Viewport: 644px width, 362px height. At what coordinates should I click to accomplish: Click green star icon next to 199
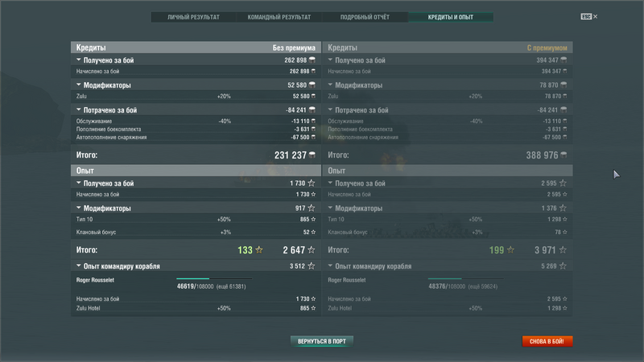(x=510, y=250)
